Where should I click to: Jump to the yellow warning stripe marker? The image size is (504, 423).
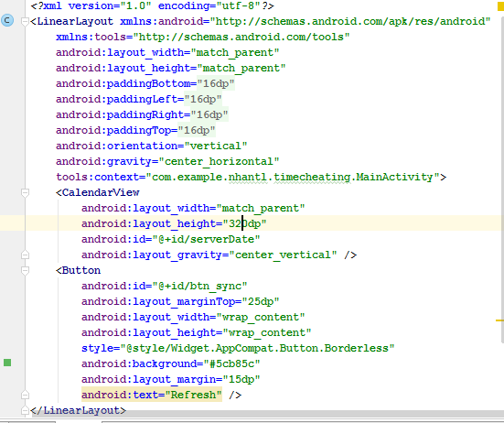pos(499,320)
